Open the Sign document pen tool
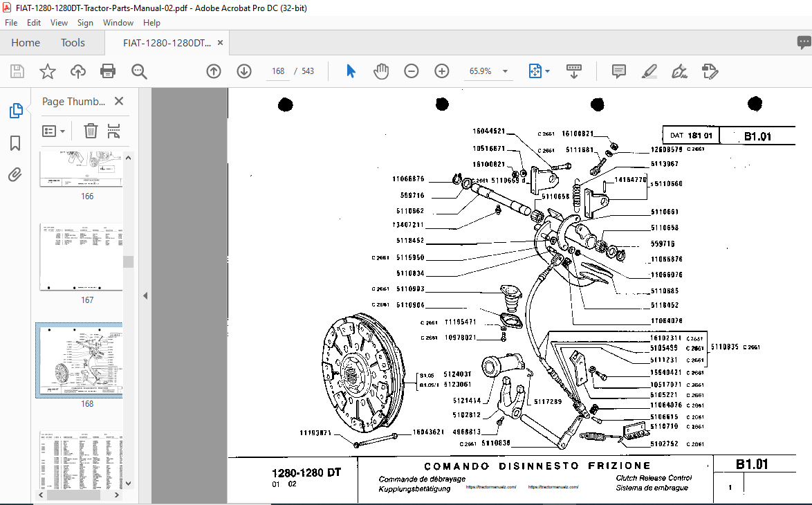The height and width of the screenshot is (505, 812). click(x=679, y=71)
